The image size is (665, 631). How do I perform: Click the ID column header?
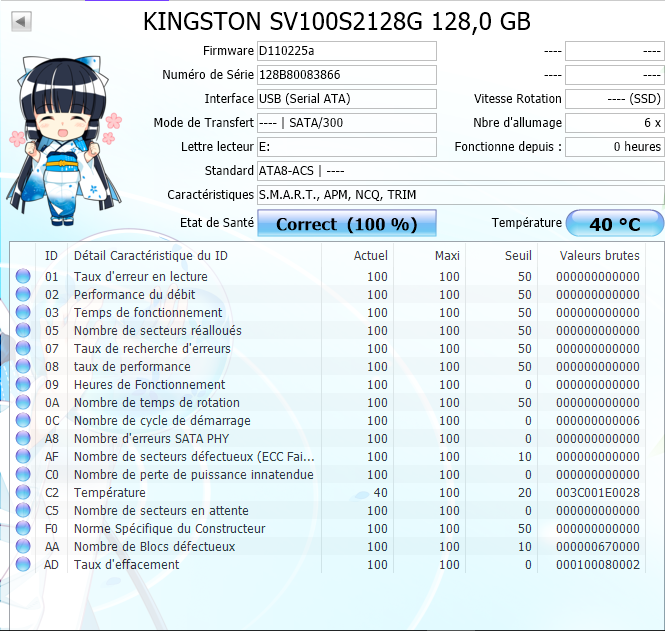click(x=51, y=256)
